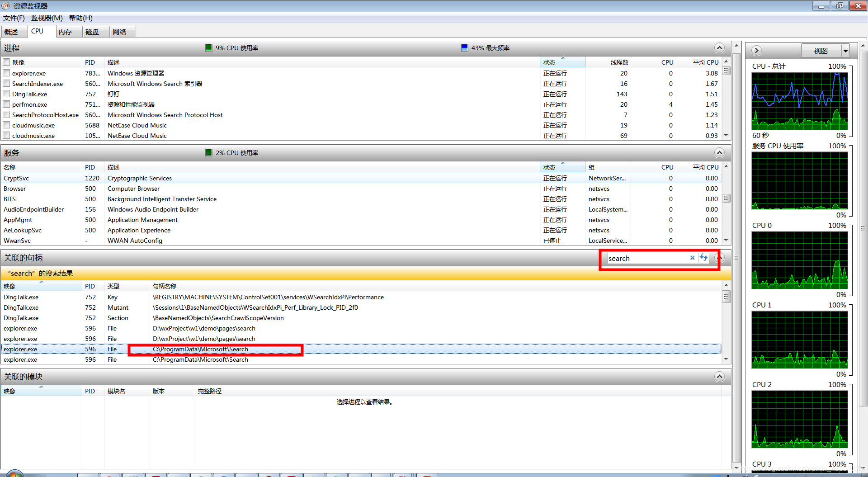Sort handles by 类型 column header
This screenshot has height=477, width=868.
(x=127, y=286)
